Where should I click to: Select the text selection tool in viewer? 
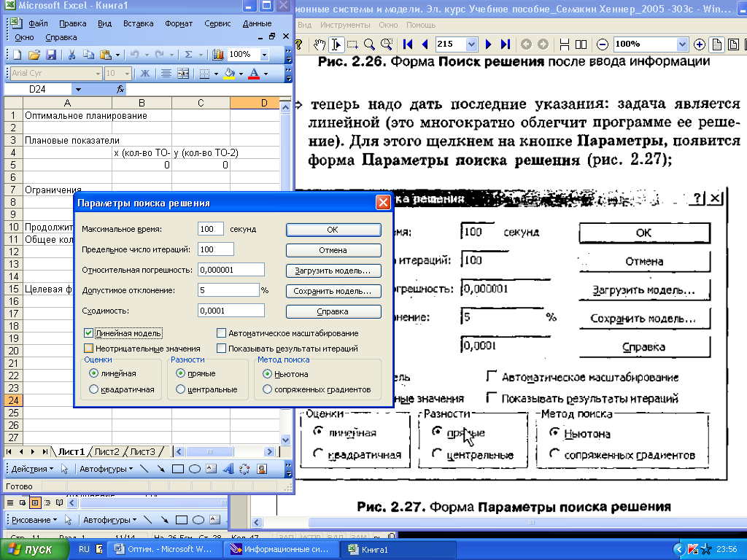[336, 44]
